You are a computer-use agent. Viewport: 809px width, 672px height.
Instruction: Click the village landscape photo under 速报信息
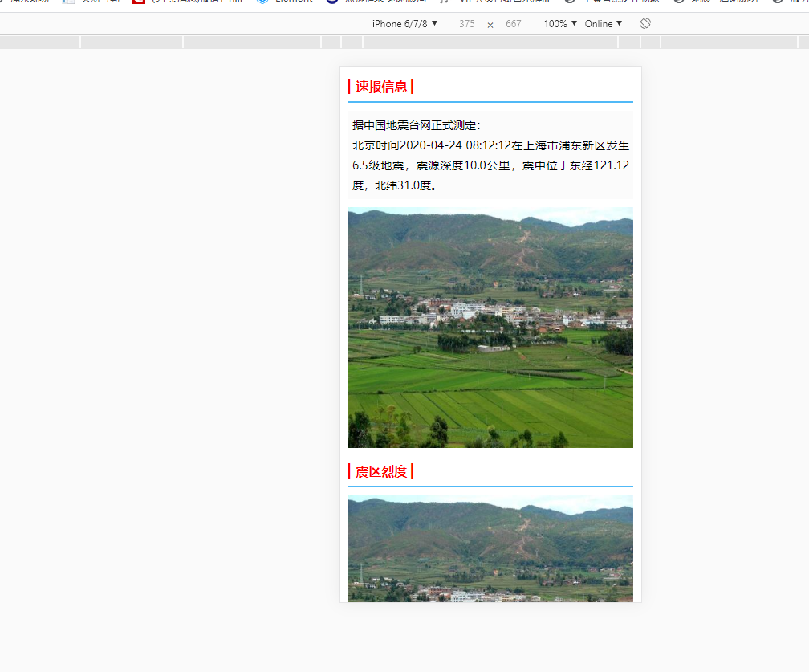point(490,328)
